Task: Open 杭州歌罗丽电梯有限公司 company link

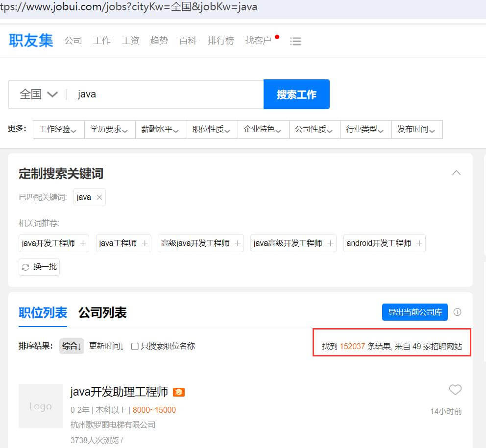Action: [113, 425]
